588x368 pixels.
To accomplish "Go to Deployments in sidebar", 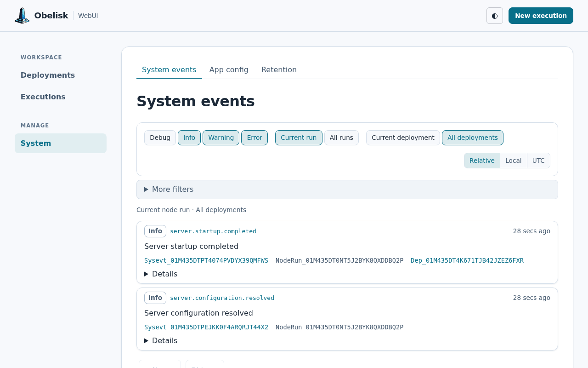I will click(x=61, y=75).
